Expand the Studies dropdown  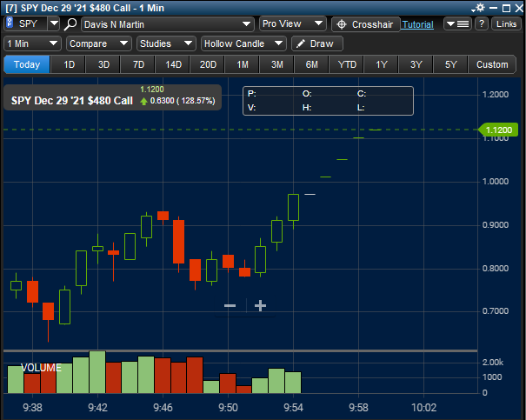click(x=166, y=43)
